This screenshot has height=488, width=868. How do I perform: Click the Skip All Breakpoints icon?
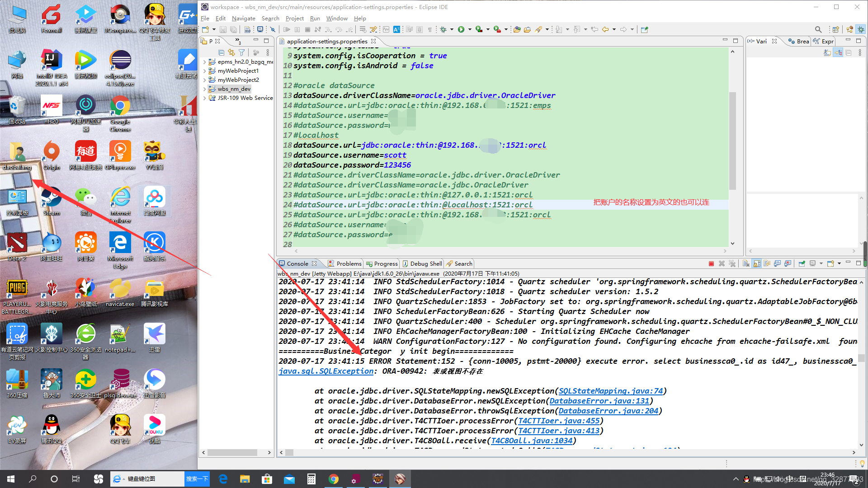pos(272,29)
